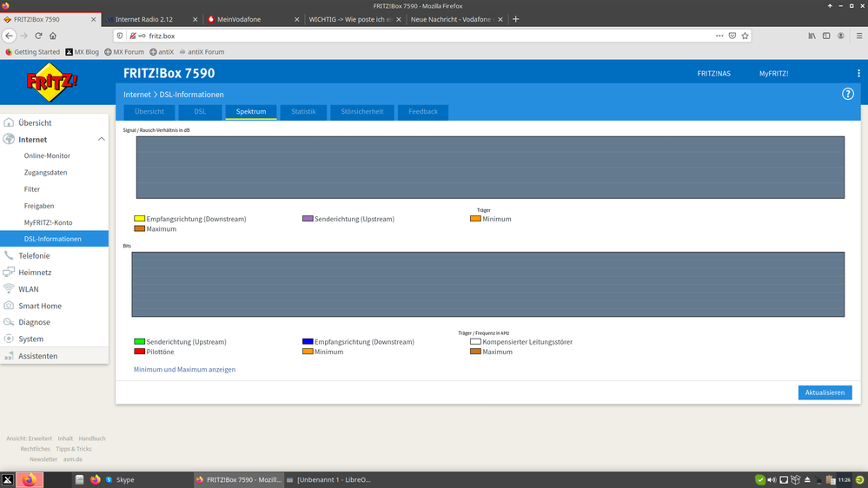Screen dimensions: 868x488
Task: Click the tracking protection shield icon
Action: (x=120, y=36)
